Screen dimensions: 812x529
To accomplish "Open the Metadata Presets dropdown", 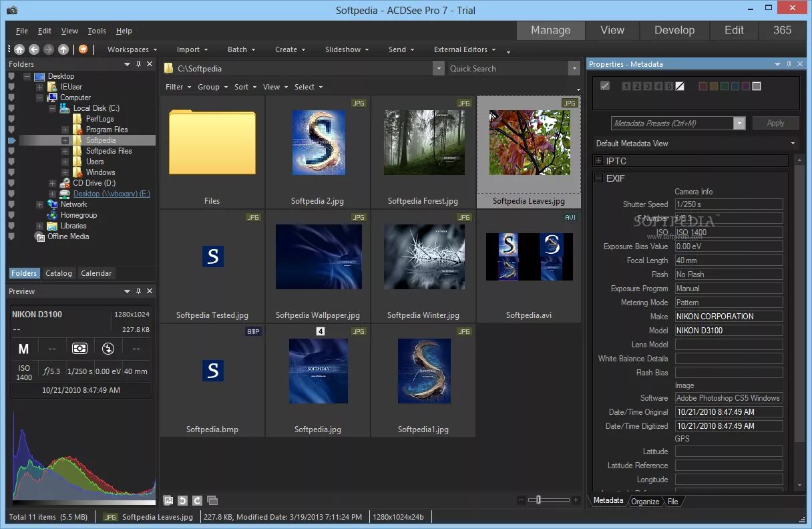I will click(739, 124).
